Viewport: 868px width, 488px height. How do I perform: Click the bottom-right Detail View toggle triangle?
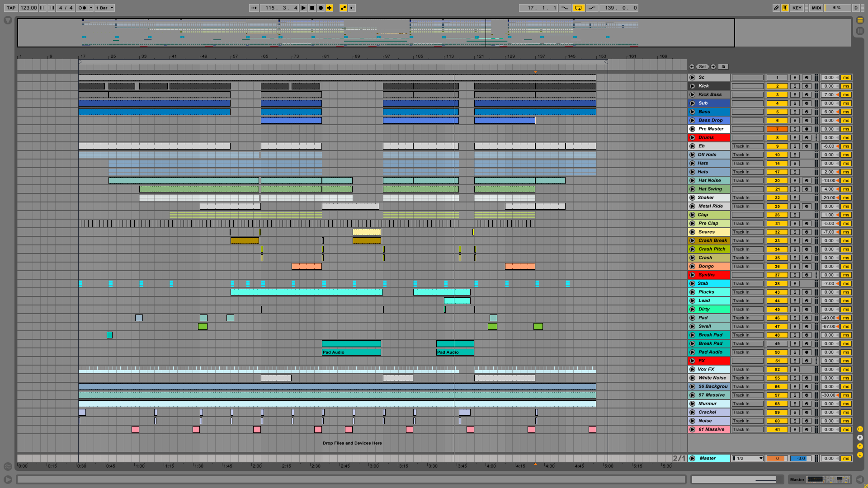click(x=860, y=479)
